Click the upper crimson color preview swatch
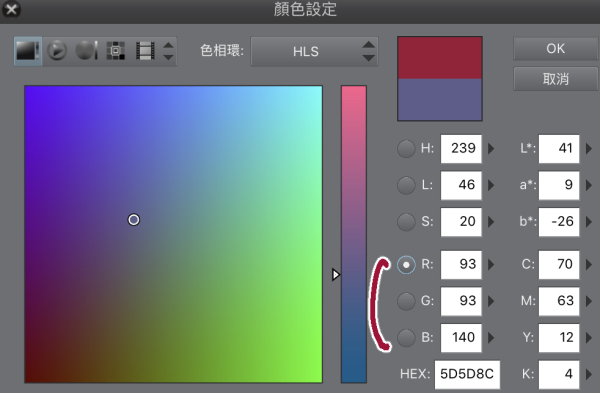This screenshot has height=393, width=600. [x=440, y=58]
